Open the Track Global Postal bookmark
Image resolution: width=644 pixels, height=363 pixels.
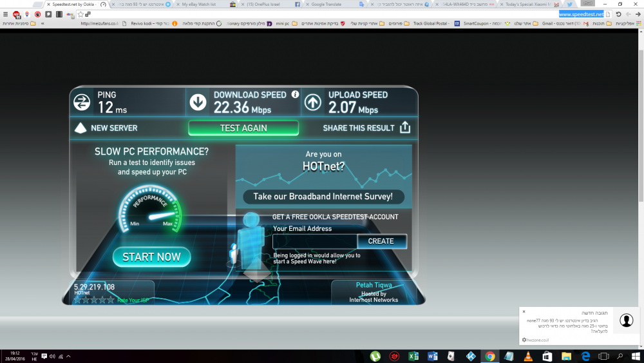click(x=437, y=23)
